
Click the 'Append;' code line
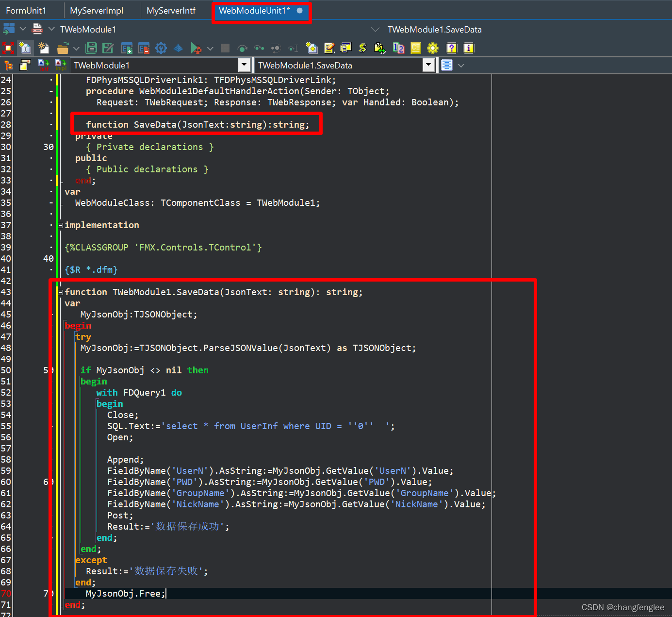[x=126, y=460]
